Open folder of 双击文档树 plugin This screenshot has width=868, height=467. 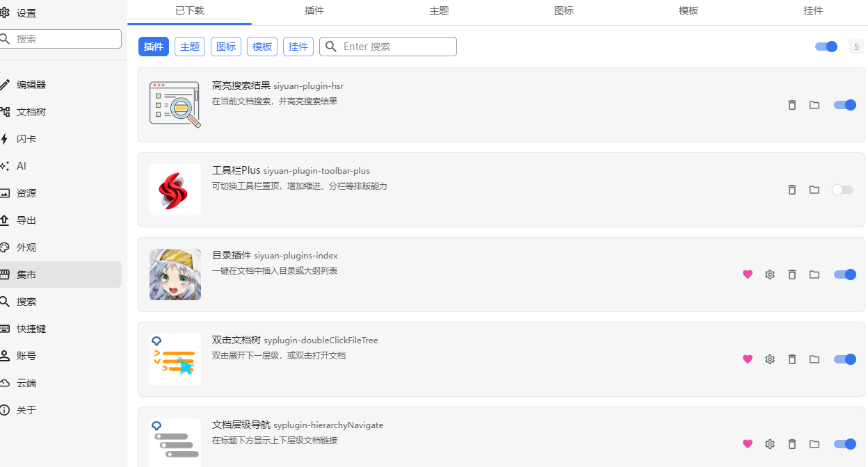(x=814, y=359)
